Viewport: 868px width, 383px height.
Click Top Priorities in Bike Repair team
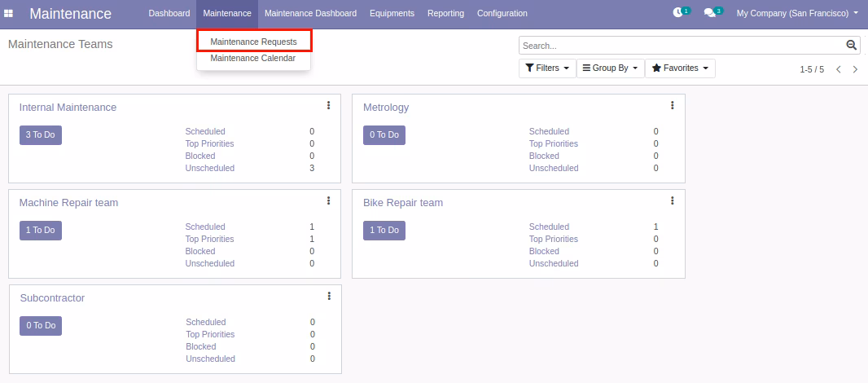(554, 239)
